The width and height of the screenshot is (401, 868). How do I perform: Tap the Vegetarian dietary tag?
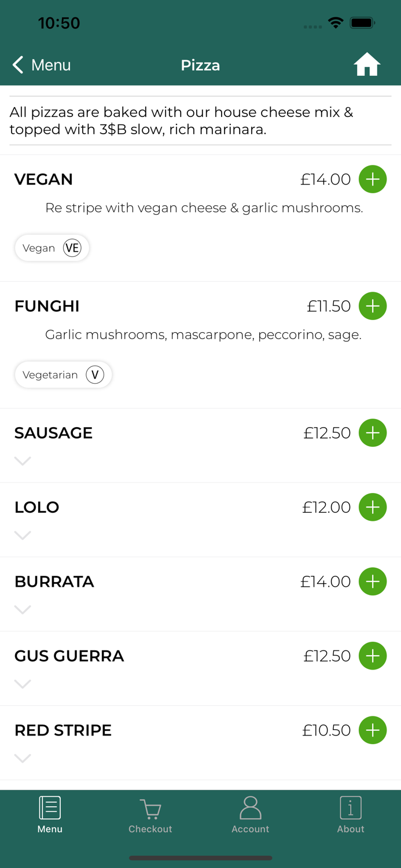click(63, 375)
